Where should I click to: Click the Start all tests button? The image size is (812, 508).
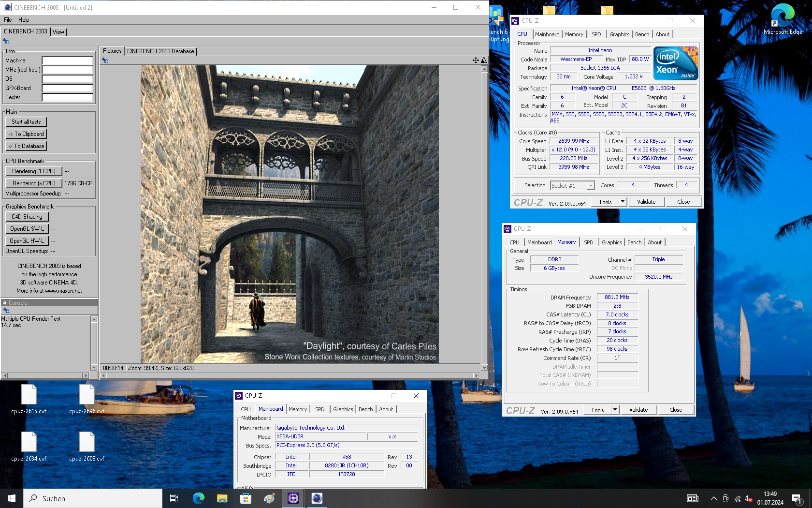pyautogui.click(x=26, y=122)
